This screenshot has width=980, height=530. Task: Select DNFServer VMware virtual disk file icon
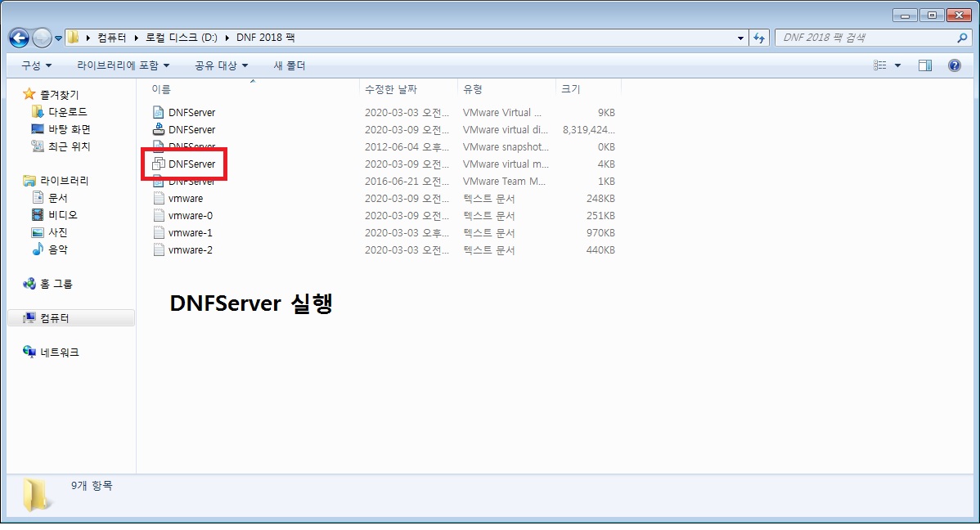[x=159, y=129]
